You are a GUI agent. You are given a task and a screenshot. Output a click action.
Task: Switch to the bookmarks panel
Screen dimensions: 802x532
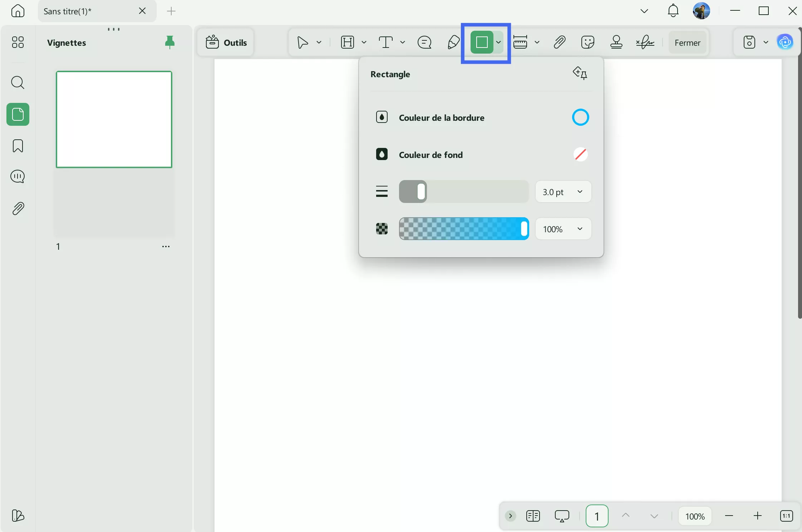tap(18, 146)
